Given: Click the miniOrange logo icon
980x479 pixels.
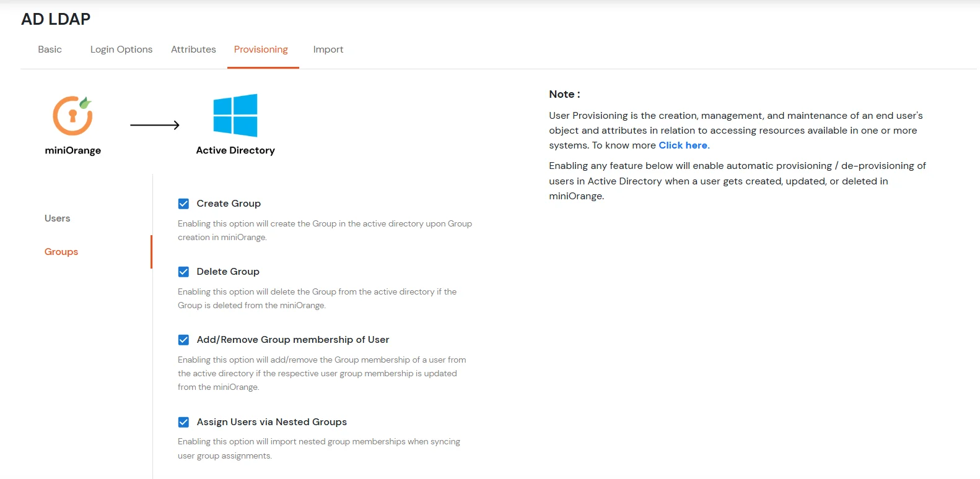Looking at the screenshot, I should pos(72,116).
